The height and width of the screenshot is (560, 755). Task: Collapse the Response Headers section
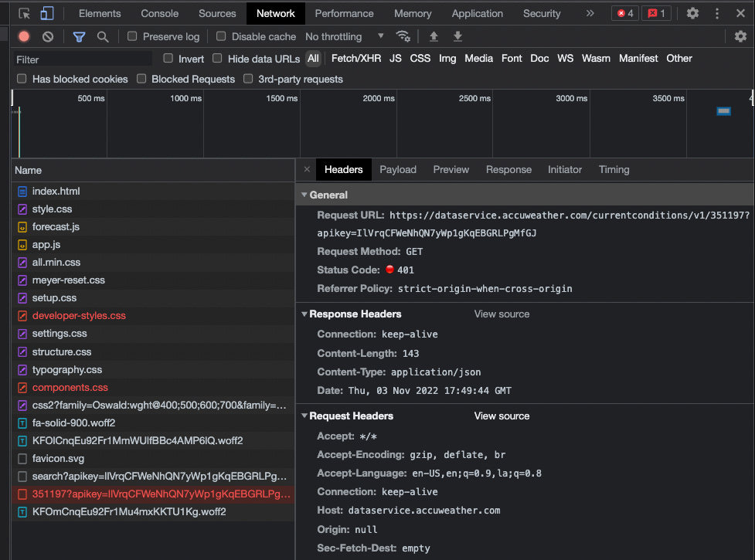pos(304,314)
